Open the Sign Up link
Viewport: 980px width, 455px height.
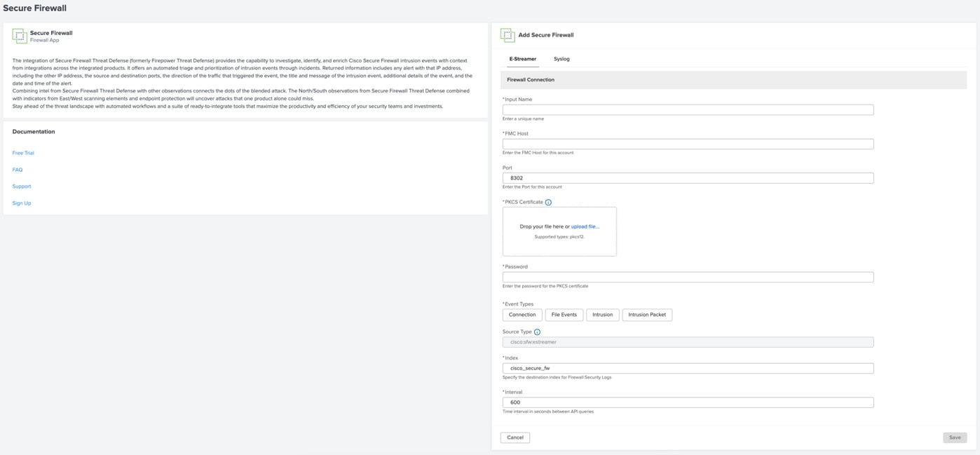[22, 203]
